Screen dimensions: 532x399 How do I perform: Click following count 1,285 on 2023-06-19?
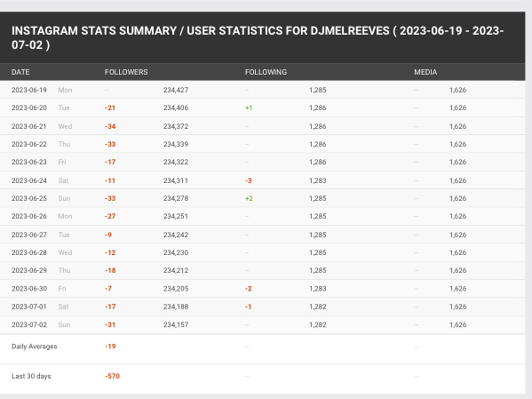(x=318, y=90)
